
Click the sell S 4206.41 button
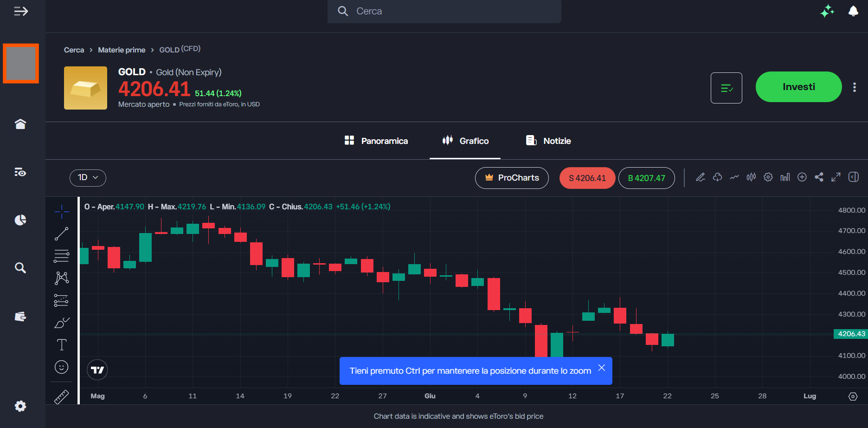pyautogui.click(x=587, y=178)
